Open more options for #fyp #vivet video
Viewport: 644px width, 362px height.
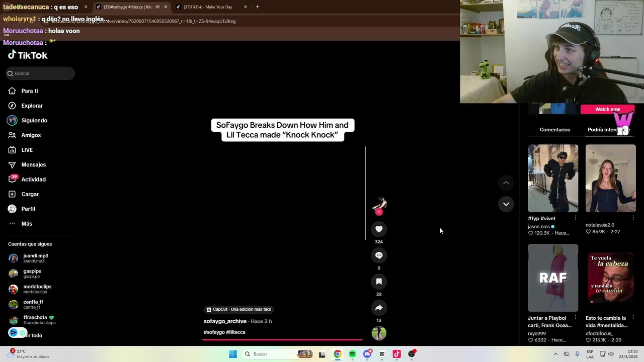click(575, 218)
